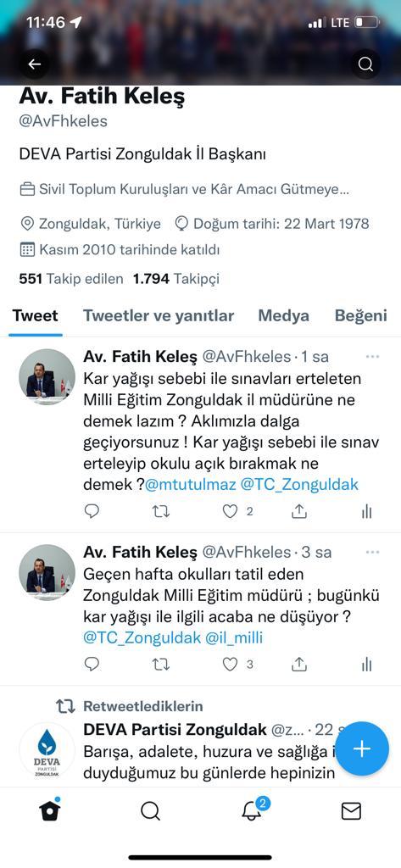401x868 pixels.
Task: Switch to Tweetler ve yanıtlar tab
Action: point(159,315)
